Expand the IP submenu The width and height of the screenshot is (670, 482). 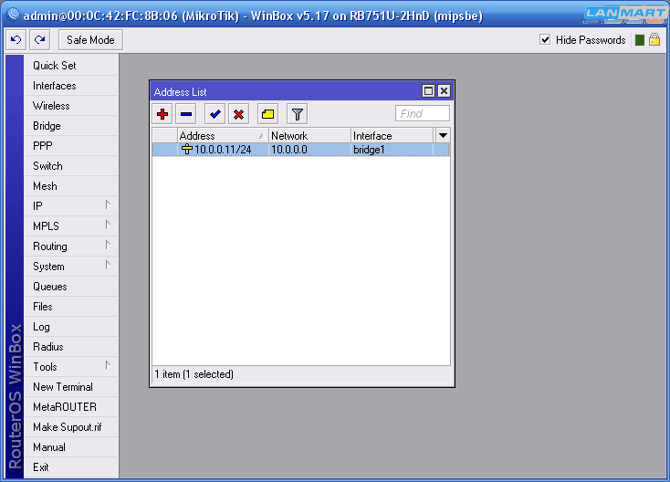click(x=71, y=206)
